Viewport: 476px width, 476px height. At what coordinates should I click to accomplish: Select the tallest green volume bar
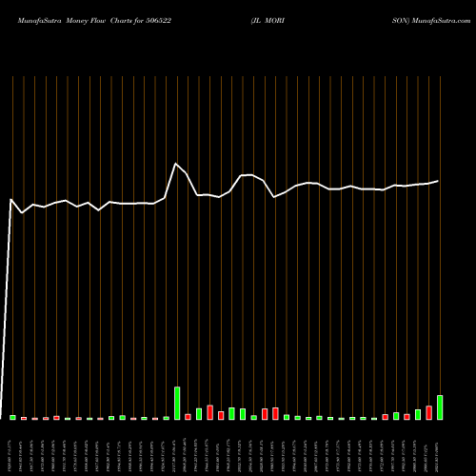pos(177,403)
